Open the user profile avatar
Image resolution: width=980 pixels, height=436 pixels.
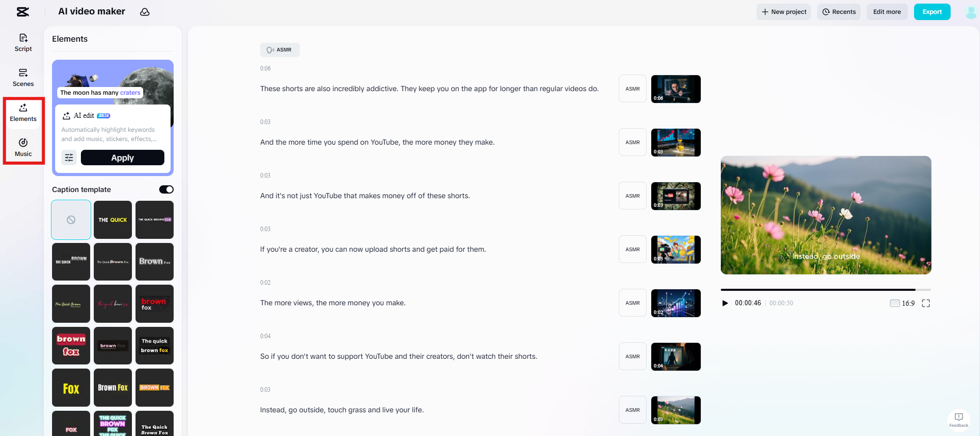point(971,12)
